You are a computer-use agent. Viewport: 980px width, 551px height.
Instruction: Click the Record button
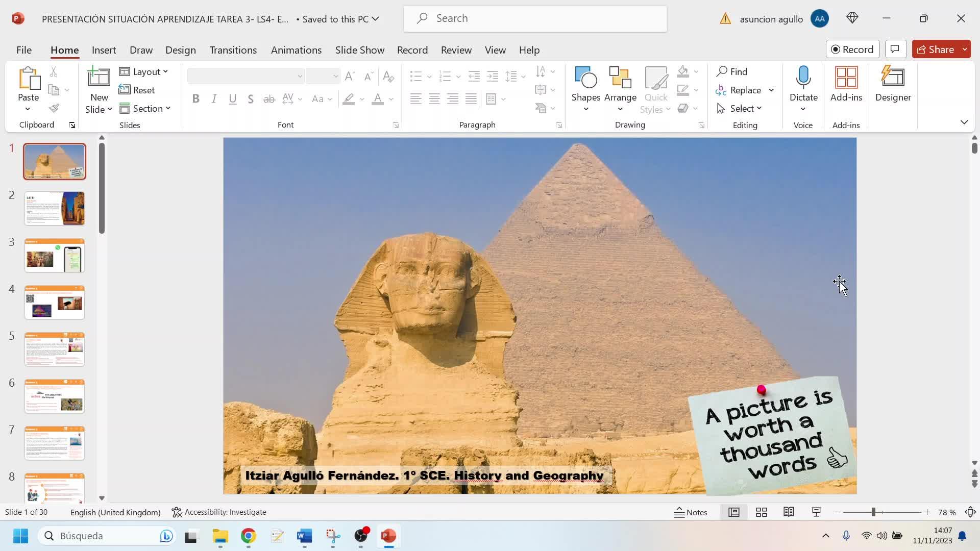click(x=852, y=49)
